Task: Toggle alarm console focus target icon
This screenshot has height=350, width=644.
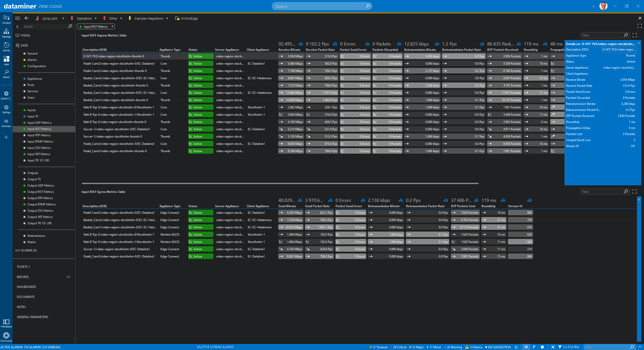Action: pos(553,347)
